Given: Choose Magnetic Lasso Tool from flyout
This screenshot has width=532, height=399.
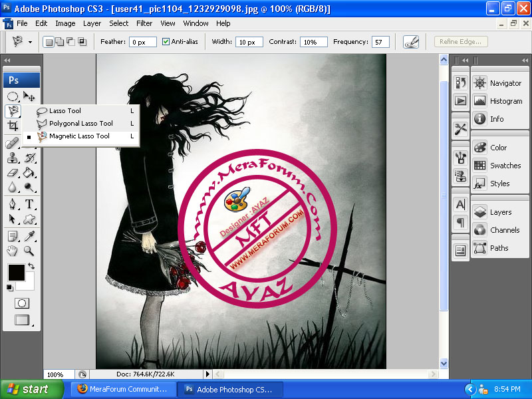Looking at the screenshot, I should point(80,136).
